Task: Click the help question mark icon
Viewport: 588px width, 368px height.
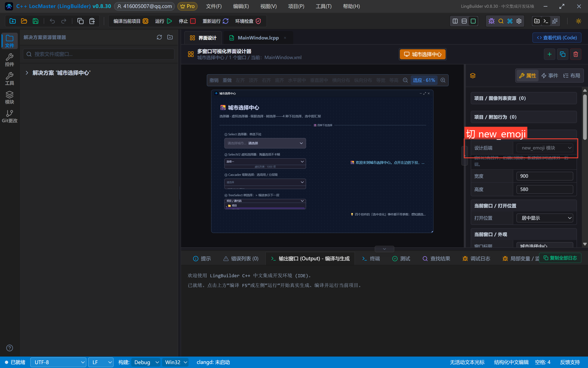Action: click(x=9, y=348)
